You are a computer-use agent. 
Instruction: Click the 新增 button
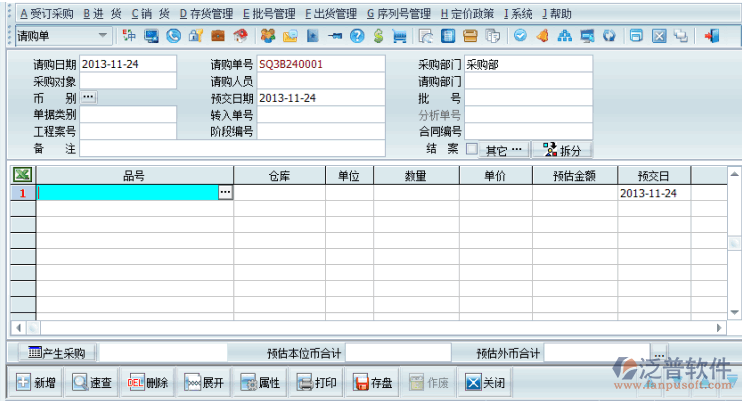tap(36, 383)
